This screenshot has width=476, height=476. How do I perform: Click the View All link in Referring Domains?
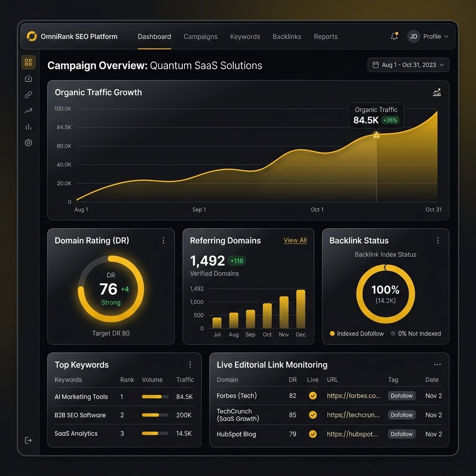coord(295,240)
